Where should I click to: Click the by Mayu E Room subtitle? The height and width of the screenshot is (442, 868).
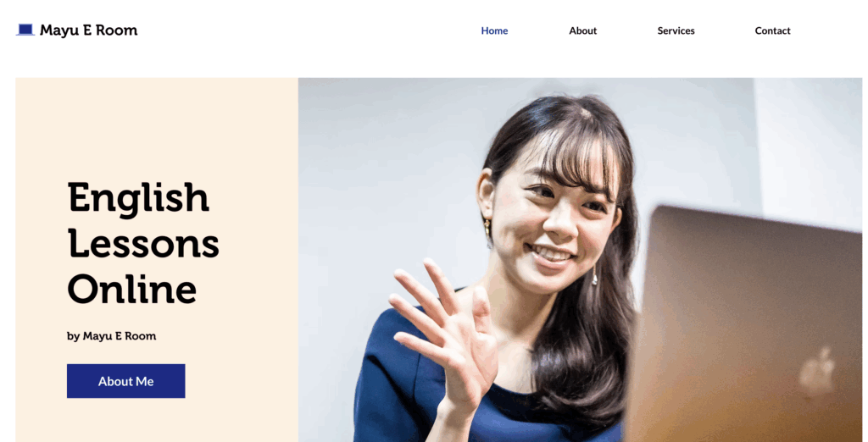111,336
